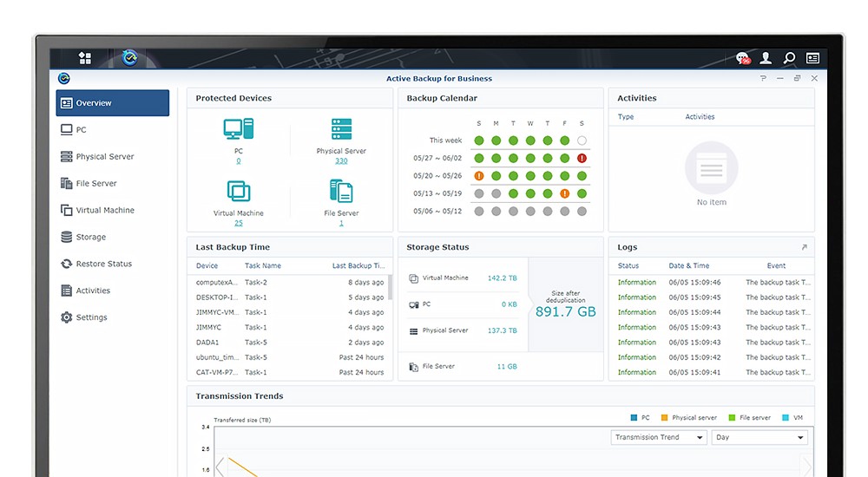Click the 142.2 TB Virtual Machine value
This screenshot has height=477, width=868.
(502, 278)
